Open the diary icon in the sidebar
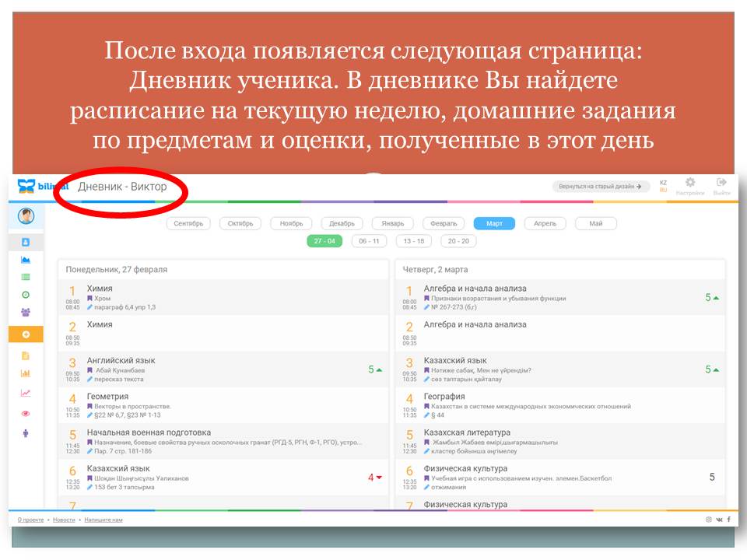 point(26,242)
